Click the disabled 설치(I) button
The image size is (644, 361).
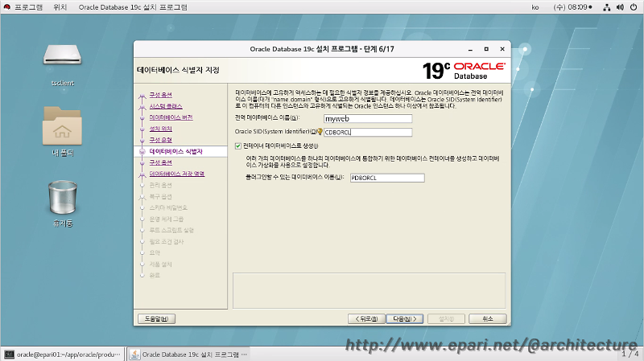click(x=446, y=318)
